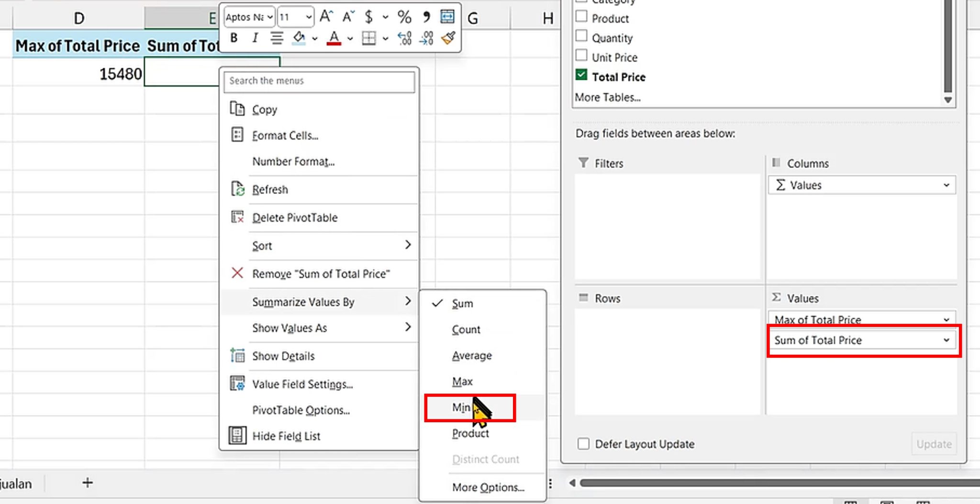Open the Sum of Total Price dropdown

coord(946,340)
